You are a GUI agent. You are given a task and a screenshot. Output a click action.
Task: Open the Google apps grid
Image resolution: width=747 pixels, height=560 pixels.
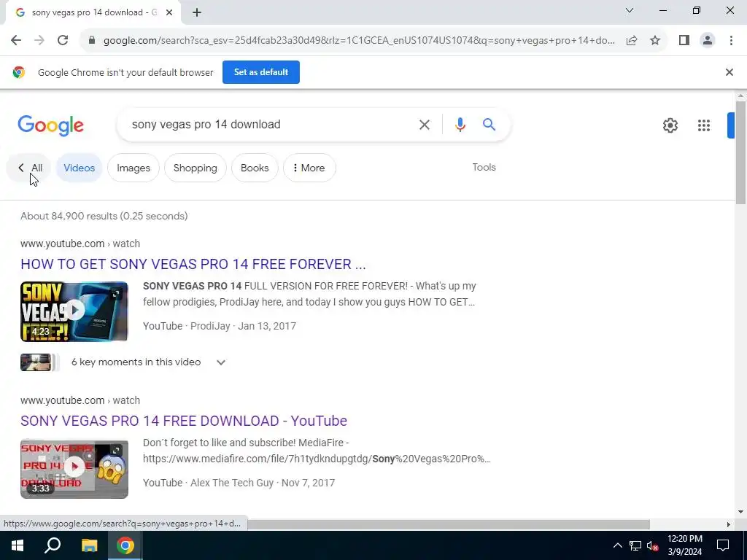point(704,125)
